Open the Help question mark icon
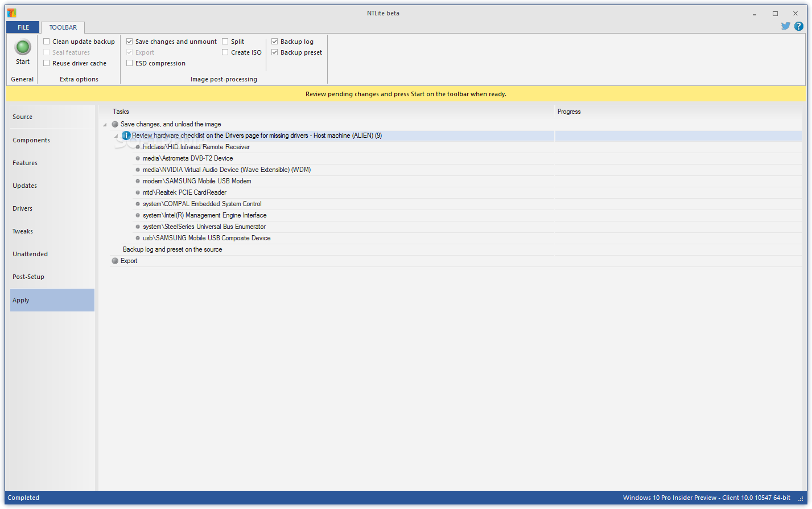The image size is (812, 509). pos(799,26)
